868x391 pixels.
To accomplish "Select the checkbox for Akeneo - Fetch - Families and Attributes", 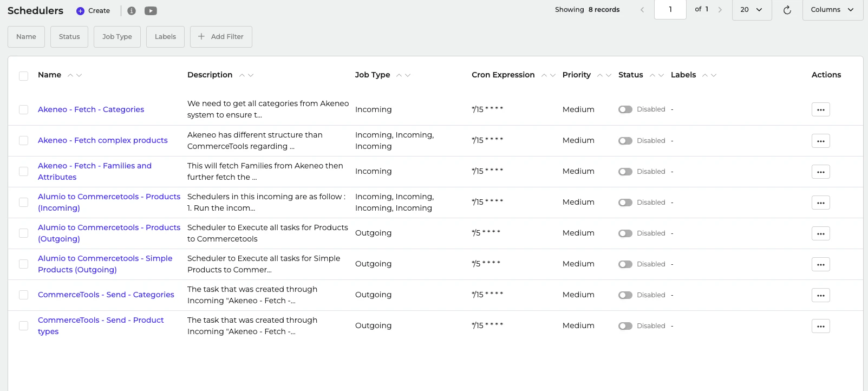I will pyautogui.click(x=23, y=172).
